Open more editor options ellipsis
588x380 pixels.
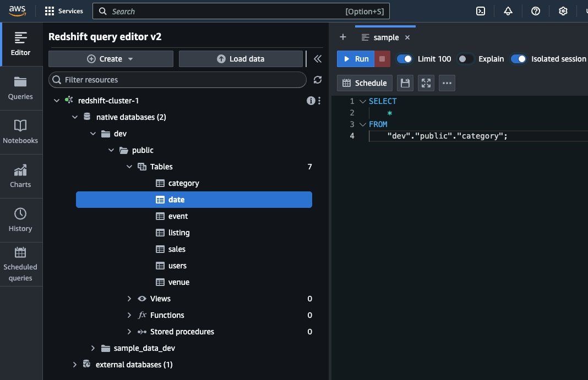[x=447, y=83]
